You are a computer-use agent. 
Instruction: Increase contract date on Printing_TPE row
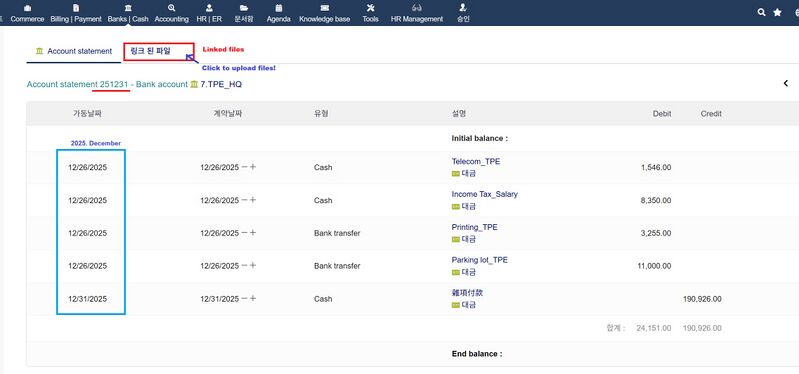pyautogui.click(x=253, y=233)
